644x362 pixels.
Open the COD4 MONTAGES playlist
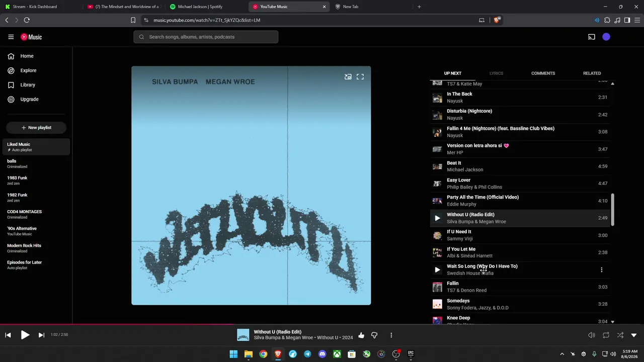[x=36, y=214]
